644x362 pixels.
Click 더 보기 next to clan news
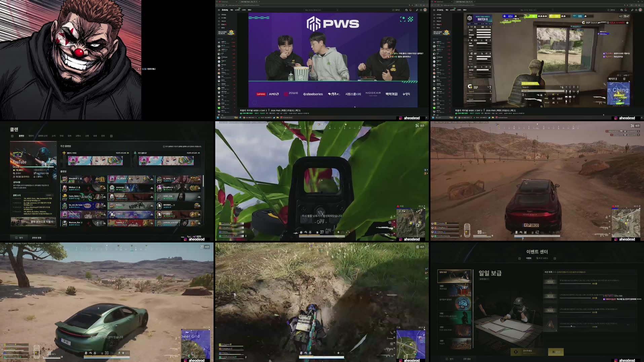[49, 195]
